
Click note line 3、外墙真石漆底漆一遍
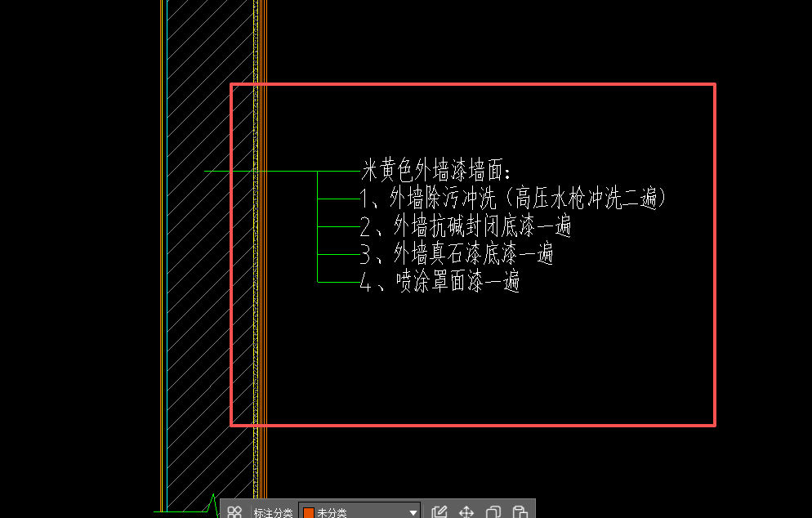(x=456, y=254)
